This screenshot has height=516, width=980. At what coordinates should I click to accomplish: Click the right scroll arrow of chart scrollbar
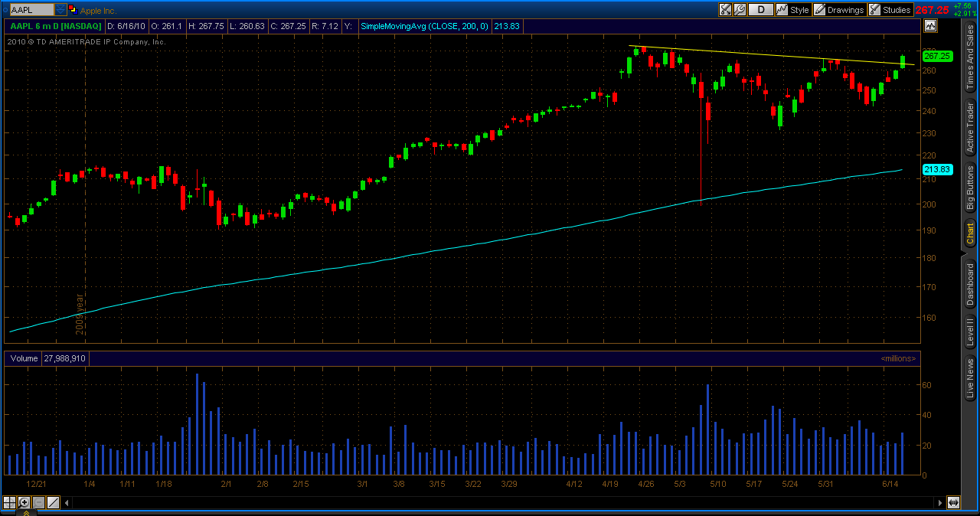click(x=939, y=502)
